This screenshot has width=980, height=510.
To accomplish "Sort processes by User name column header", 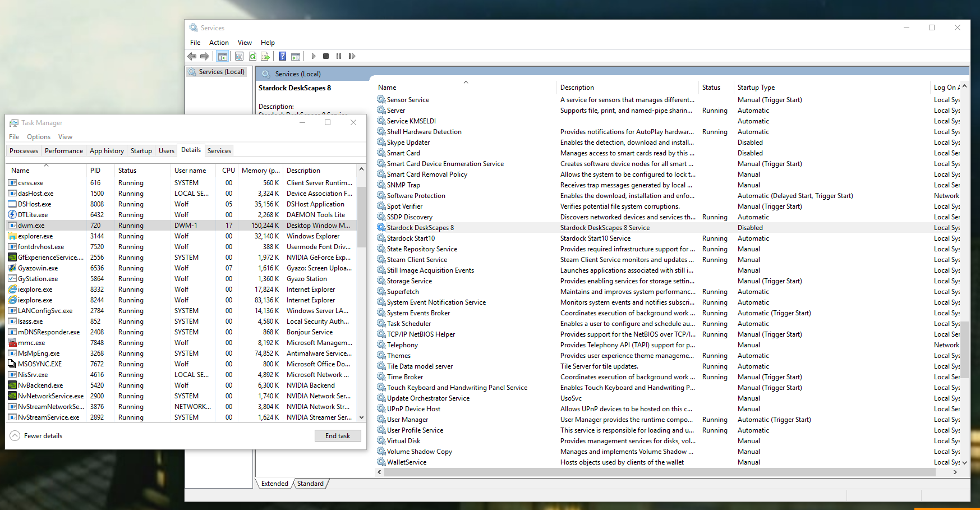I will click(x=194, y=171).
